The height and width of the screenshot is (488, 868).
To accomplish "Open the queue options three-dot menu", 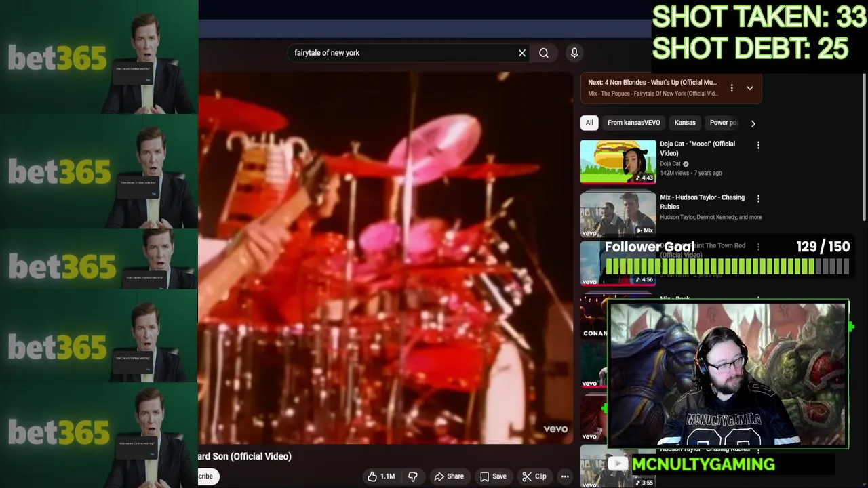I will click(732, 88).
